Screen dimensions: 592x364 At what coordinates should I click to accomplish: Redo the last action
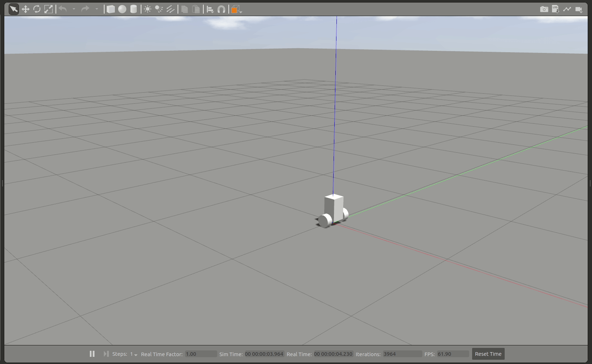85,9
